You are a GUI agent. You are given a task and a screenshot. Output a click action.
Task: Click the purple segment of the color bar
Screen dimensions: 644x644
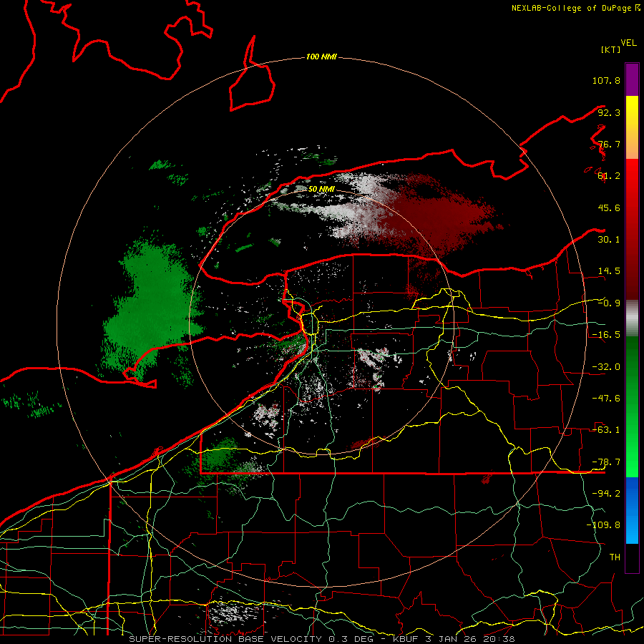pos(632,79)
